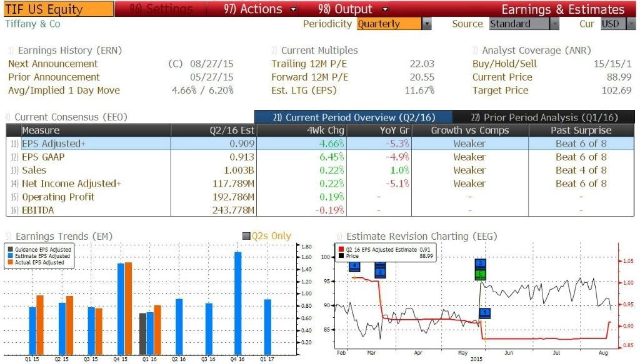Expand the 98) Output menu

point(352,9)
